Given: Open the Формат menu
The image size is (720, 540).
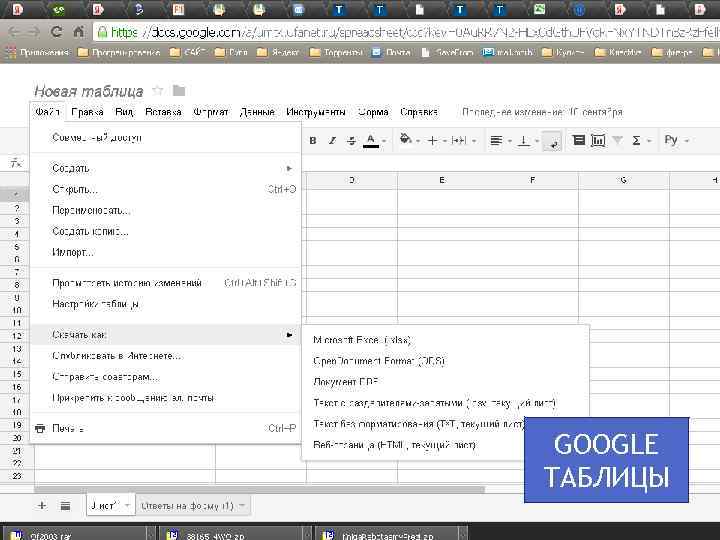Looking at the screenshot, I should coord(211,112).
